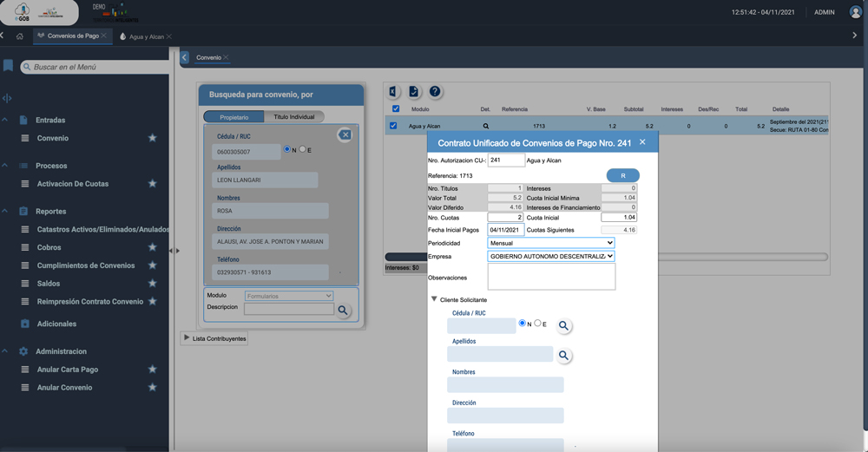Click the R button in the contract dialog
Viewport: 868px width, 452px height.
[x=622, y=176]
